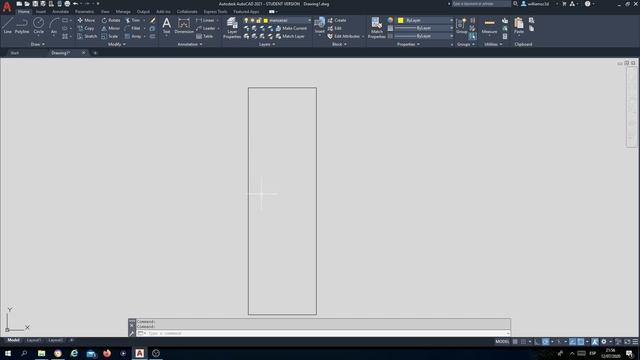Insert a Table
640x360 pixels.
tap(204, 36)
